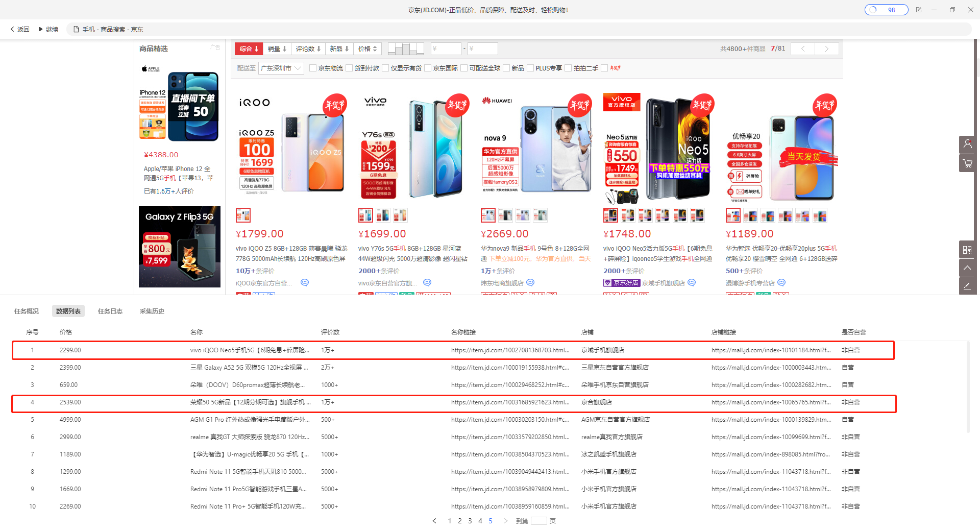Click previous page arrow in data list pagination
Viewport: 980px width, 531px height.
[434, 521]
